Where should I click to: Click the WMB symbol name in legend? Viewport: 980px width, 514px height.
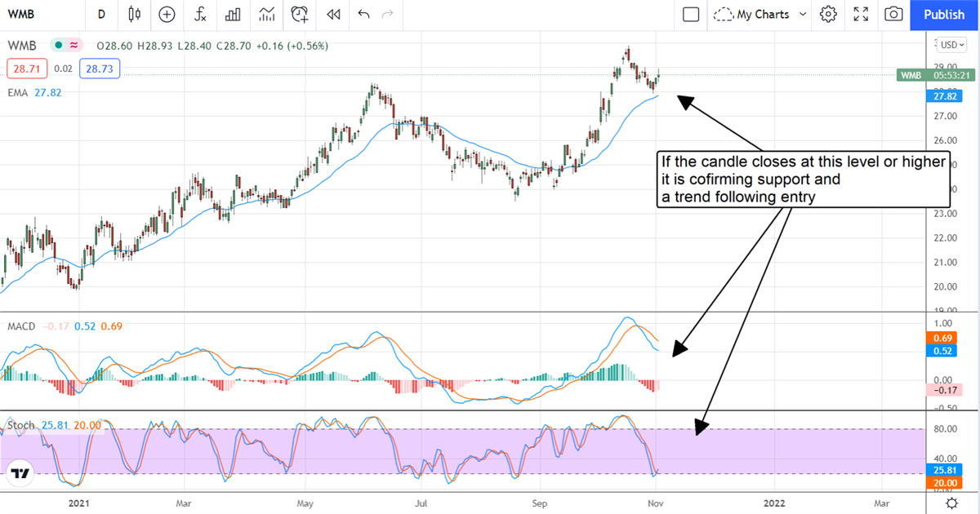24,46
